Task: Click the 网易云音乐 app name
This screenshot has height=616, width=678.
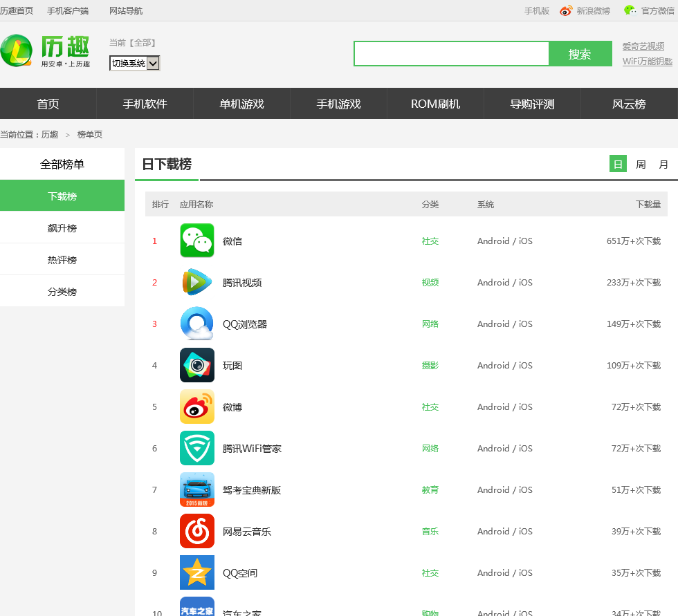Action: tap(247, 532)
